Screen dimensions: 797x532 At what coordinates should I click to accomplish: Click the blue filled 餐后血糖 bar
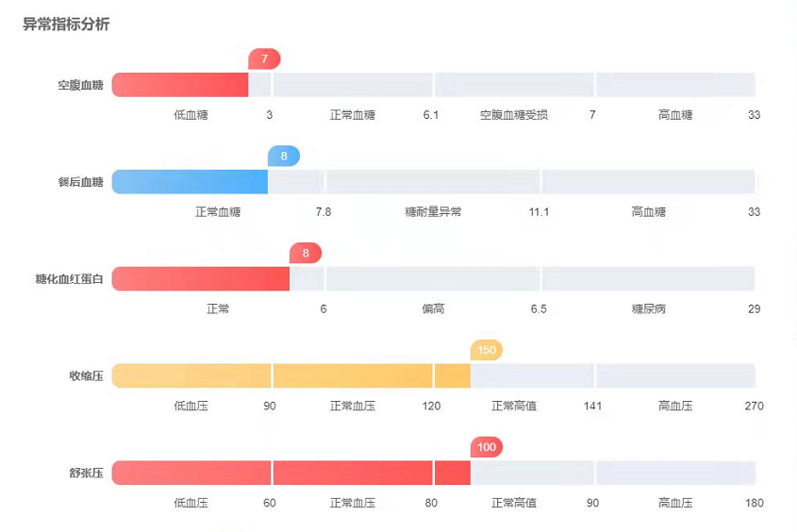point(190,182)
